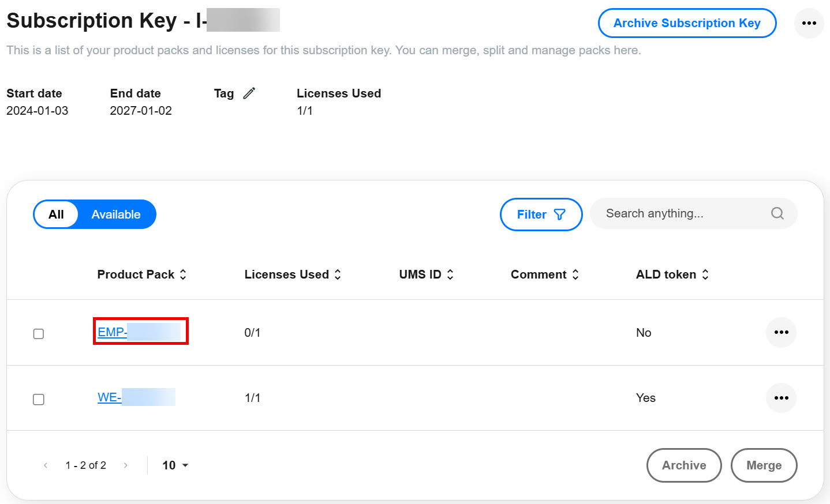Open the EMP product pack link
830x504 pixels.
click(112, 332)
